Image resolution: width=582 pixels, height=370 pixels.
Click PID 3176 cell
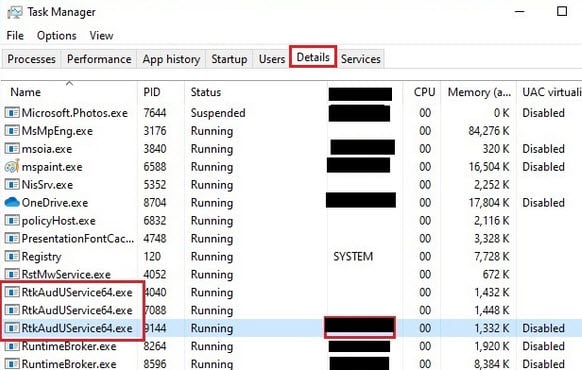click(155, 131)
